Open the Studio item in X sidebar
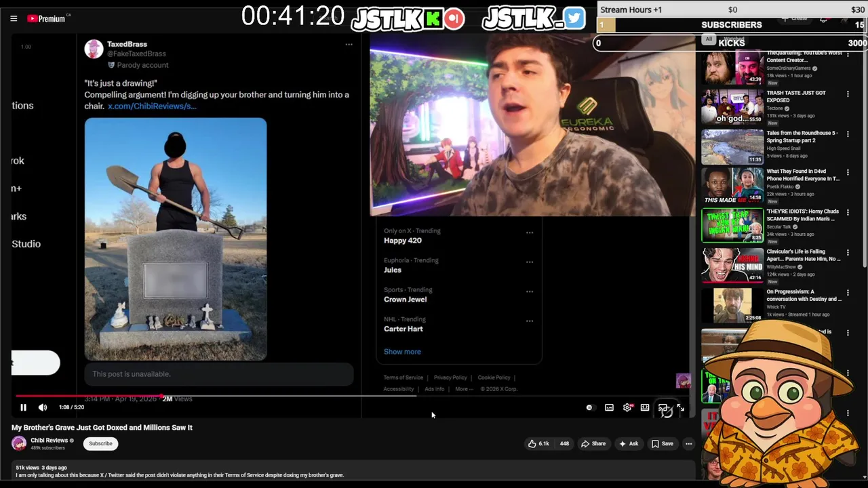 click(x=26, y=244)
